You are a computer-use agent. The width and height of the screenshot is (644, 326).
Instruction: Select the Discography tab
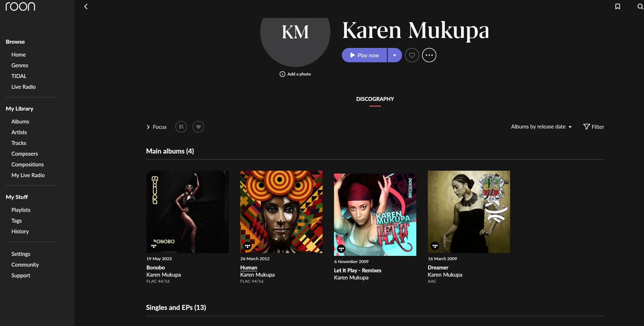click(x=375, y=99)
